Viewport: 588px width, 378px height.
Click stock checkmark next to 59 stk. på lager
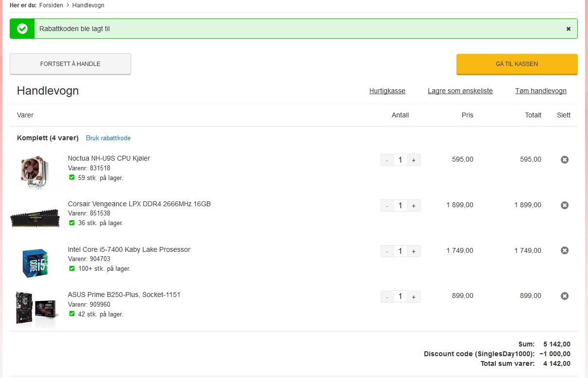72,178
